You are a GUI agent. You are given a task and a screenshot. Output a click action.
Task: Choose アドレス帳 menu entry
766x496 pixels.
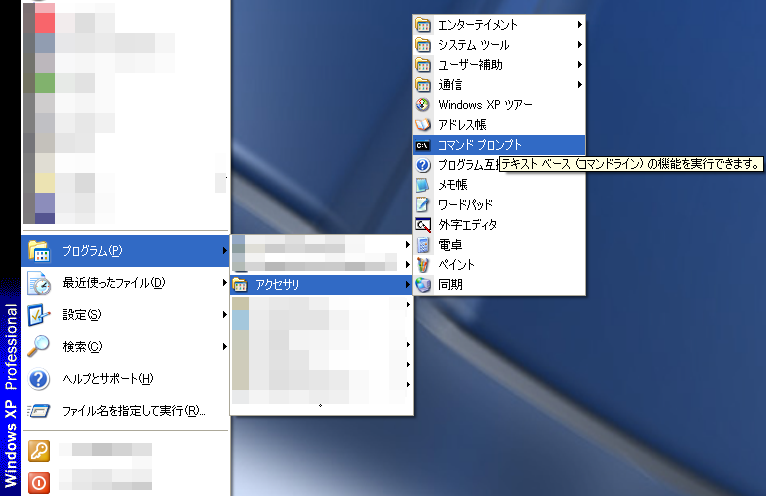tap(499, 125)
